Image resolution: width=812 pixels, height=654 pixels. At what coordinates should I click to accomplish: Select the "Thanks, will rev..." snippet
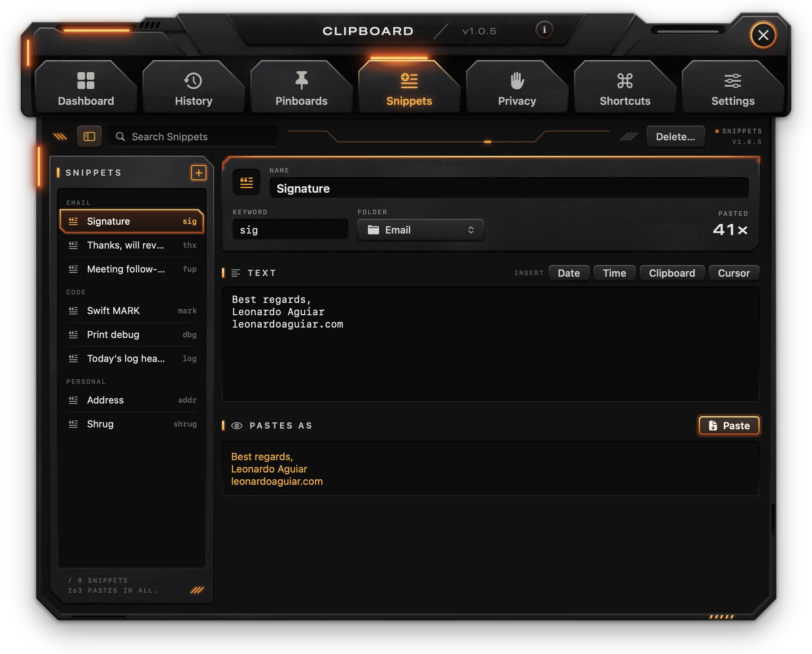[132, 245]
